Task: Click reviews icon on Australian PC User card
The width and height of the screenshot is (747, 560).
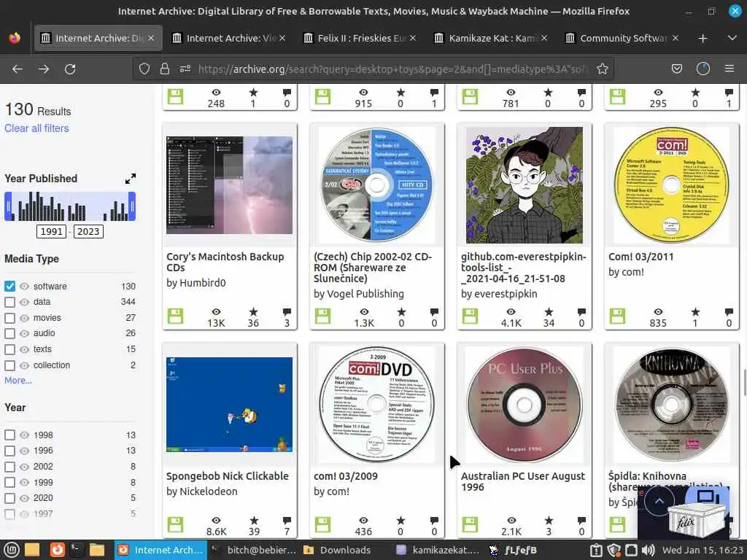Action: coord(581,520)
